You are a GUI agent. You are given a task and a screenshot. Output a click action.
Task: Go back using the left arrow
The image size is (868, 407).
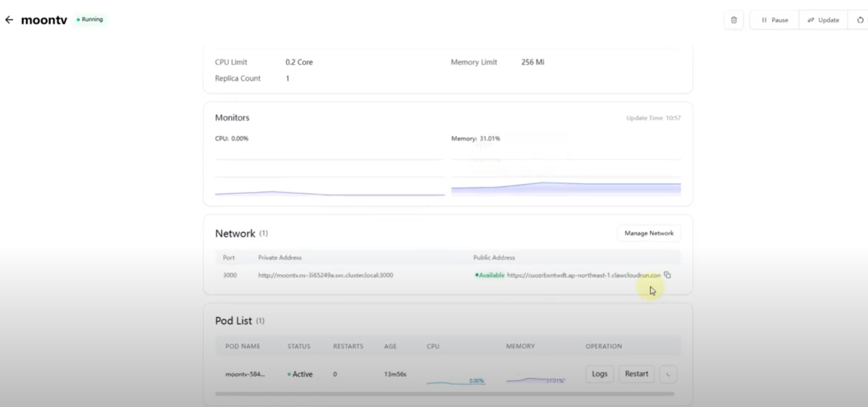coord(9,20)
